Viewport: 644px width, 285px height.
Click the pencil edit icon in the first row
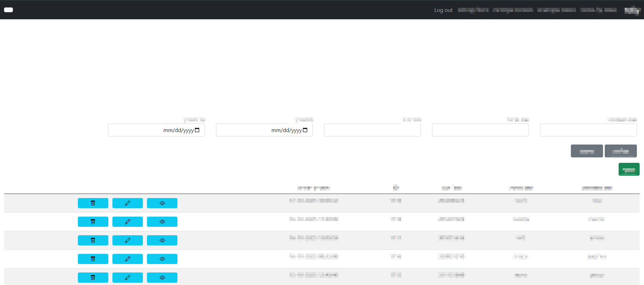pos(127,203)
